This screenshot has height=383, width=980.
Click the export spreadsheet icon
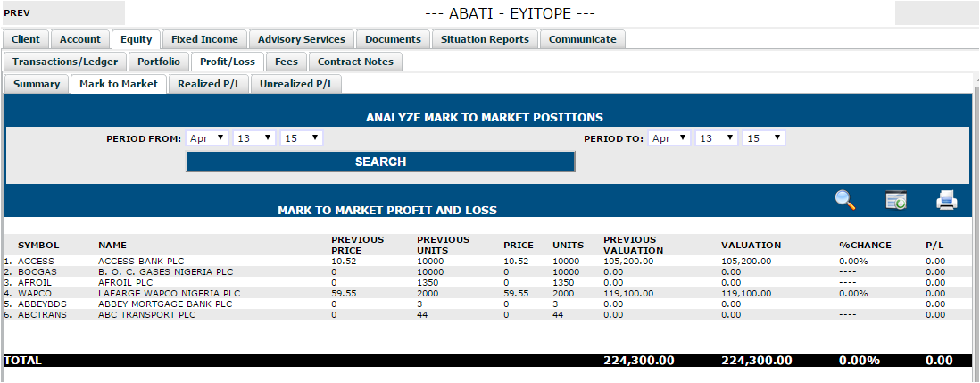[895, 201]
